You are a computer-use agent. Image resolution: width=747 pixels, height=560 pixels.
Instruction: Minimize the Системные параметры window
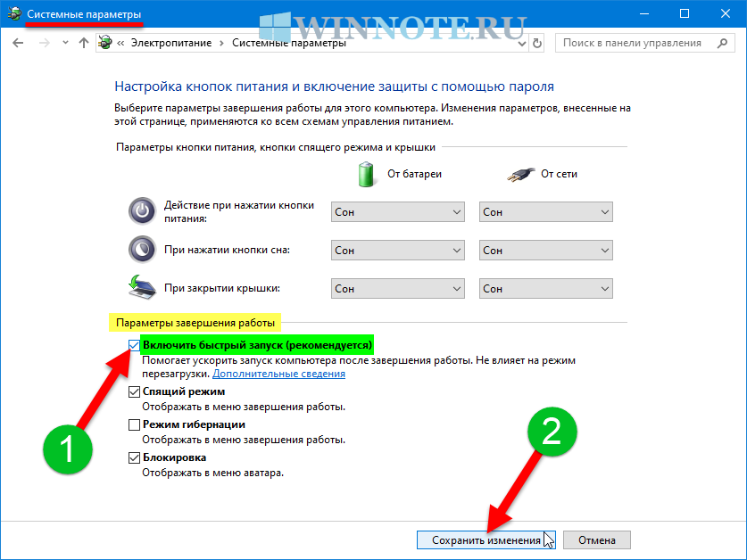pos(644,13)
